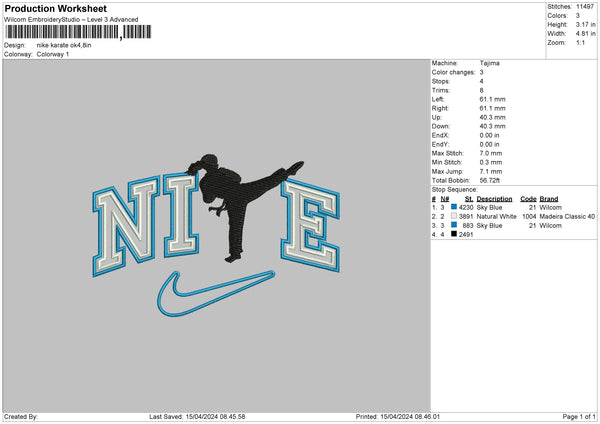Click the Min Stitch value '0.3 mm'
Image resolution: width=600 pixels, height=424 pixels.
click(491, 163)
